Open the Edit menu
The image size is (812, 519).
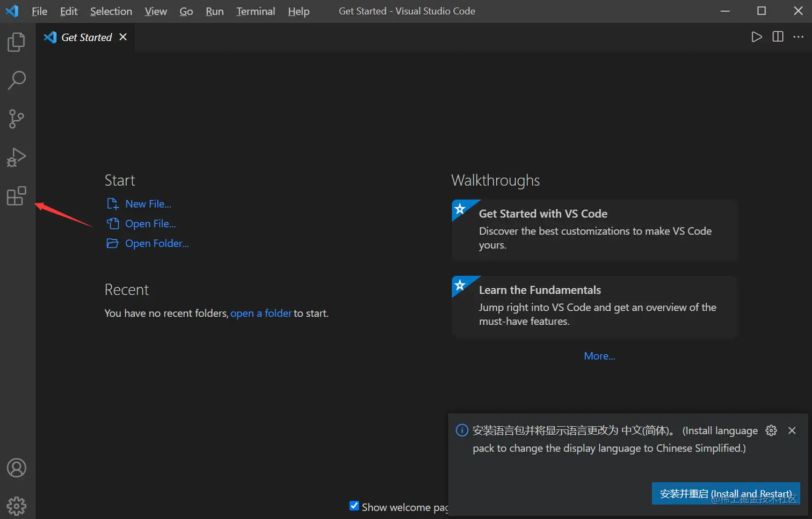pos(69,11)
